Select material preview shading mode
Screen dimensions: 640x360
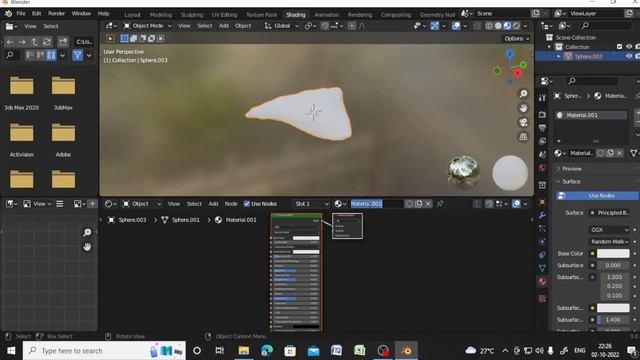point(507,26)
